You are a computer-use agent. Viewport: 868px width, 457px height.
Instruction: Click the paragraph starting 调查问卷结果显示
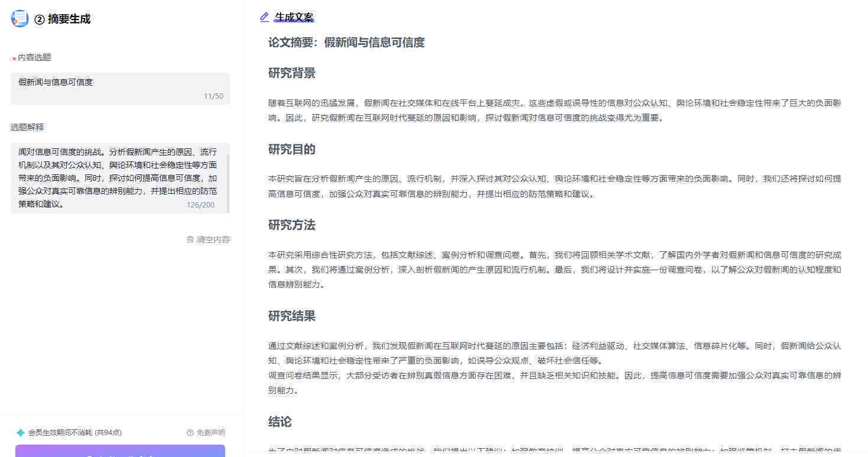(x=555, y=383)
